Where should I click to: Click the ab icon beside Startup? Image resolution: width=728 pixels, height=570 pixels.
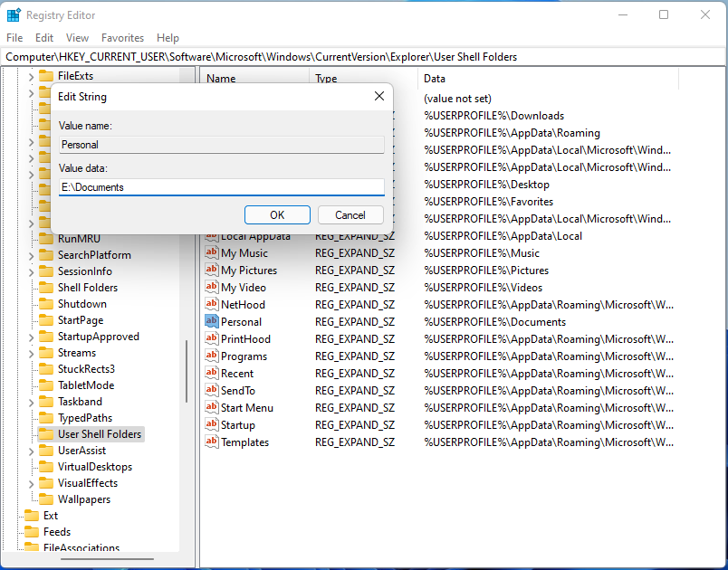point(212,425)
